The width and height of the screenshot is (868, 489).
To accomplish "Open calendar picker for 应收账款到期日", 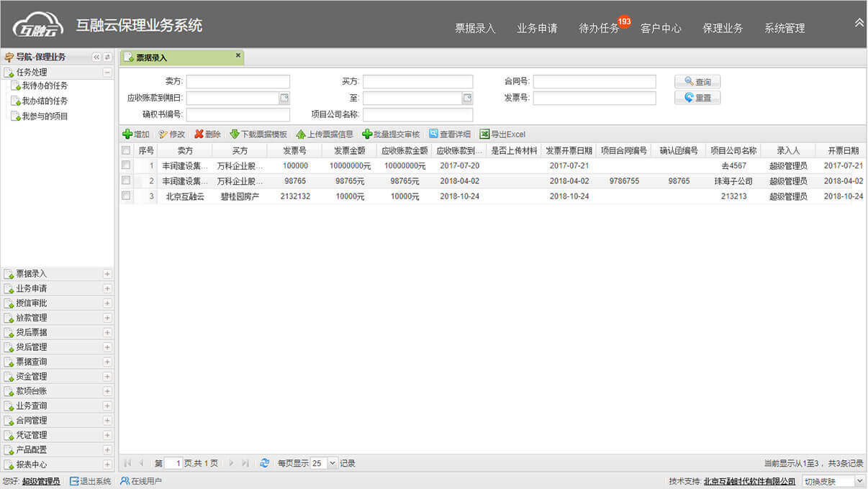I will coord(284,99).
